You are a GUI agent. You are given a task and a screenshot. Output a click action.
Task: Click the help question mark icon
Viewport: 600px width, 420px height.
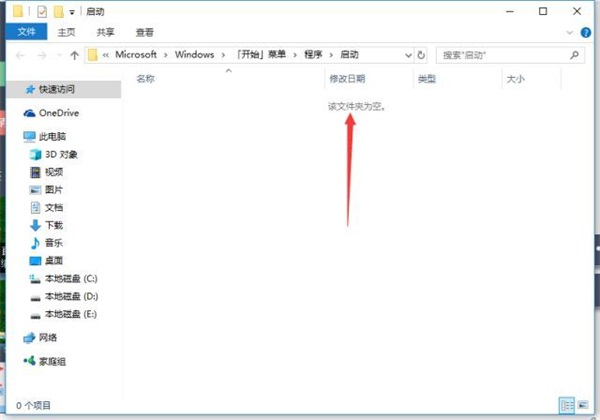pyautogui.click(x=585, y=33)
